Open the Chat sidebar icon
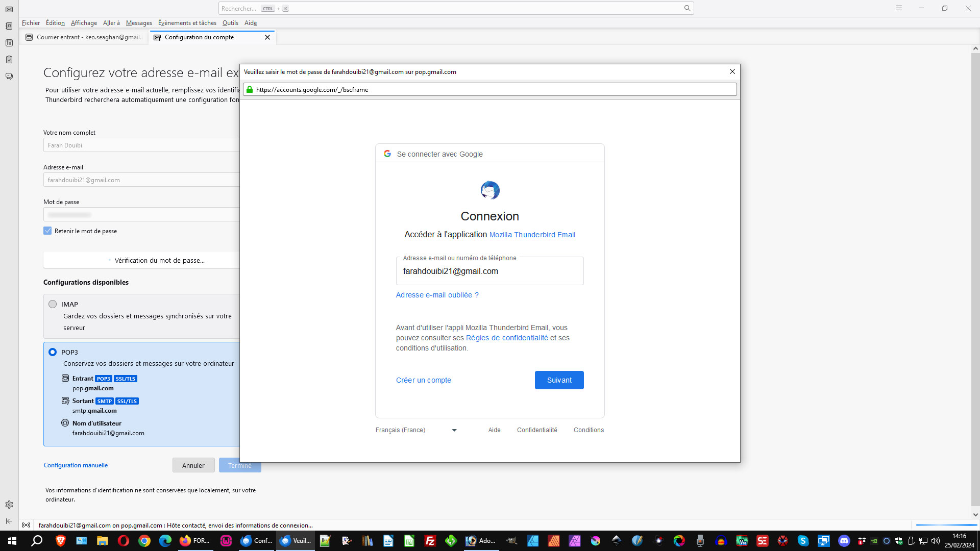The height and width of the screenshot is (551, 980). tap(9, 77)
